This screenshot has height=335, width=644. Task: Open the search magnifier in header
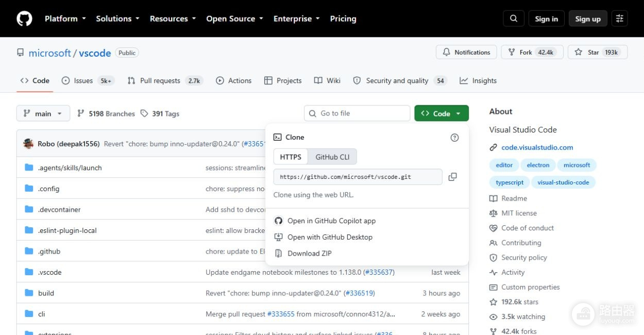click(514, 19)
